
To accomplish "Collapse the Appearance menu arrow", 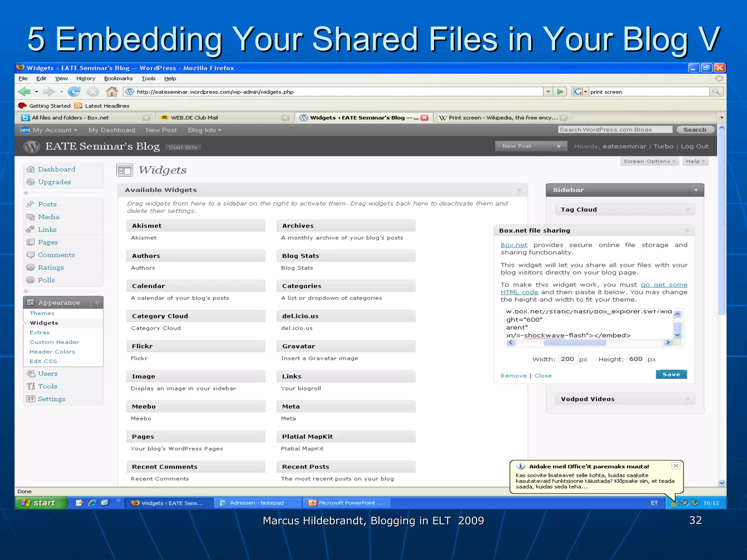I will 97,303.
